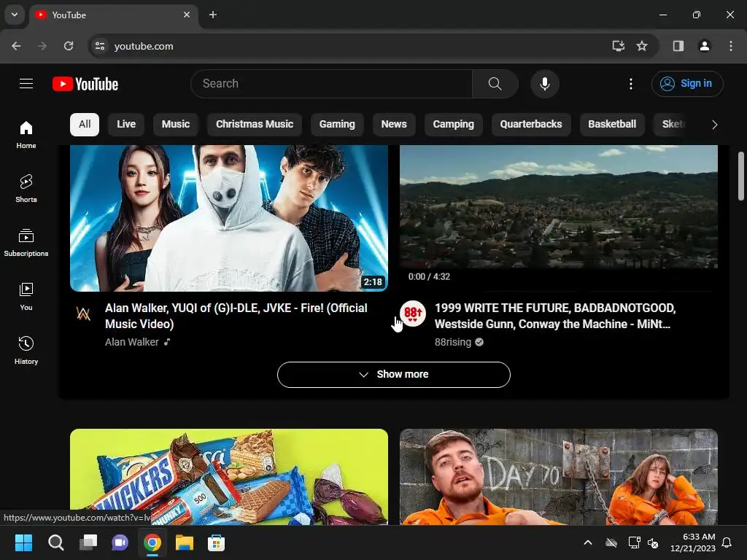Click 88rising channel avatar
Screen dimensions: 747x560
click(x=413, y=314)
